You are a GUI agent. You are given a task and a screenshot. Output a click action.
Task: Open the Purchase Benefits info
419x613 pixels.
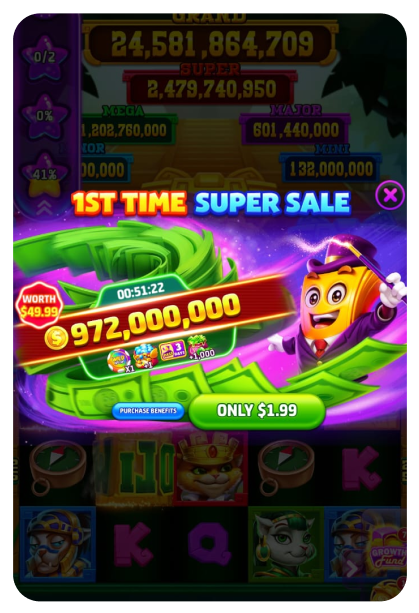(148, 411)
